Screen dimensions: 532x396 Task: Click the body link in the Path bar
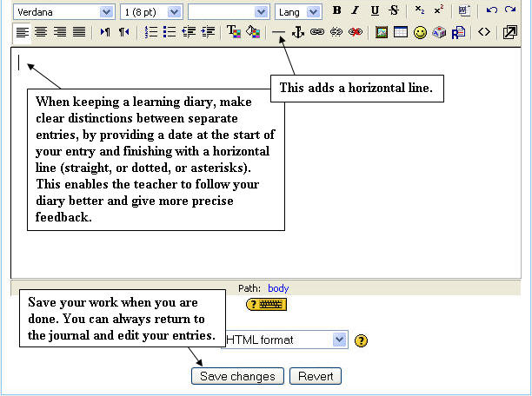278,288
